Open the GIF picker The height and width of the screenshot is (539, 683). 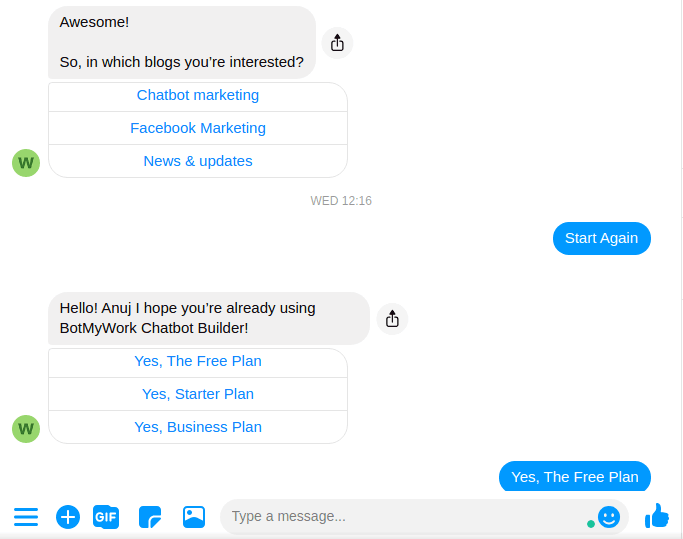pyautogui.click(x=106, y=517)
